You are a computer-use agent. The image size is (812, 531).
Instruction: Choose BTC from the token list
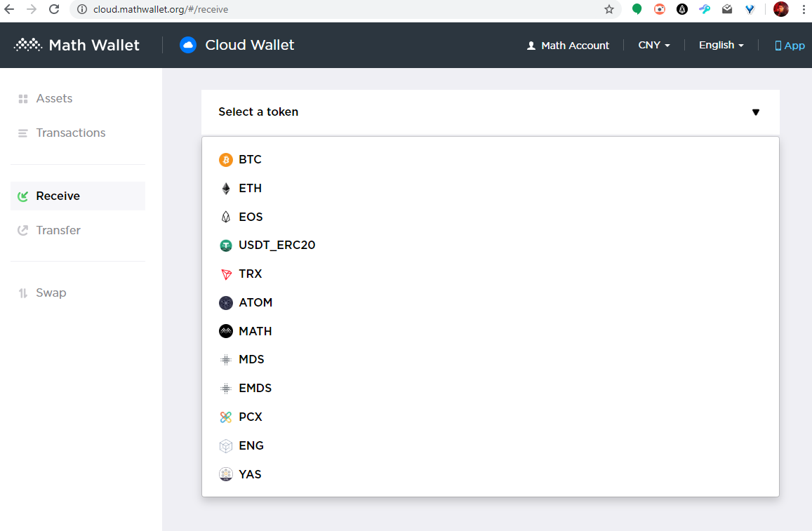click(491, 160)
